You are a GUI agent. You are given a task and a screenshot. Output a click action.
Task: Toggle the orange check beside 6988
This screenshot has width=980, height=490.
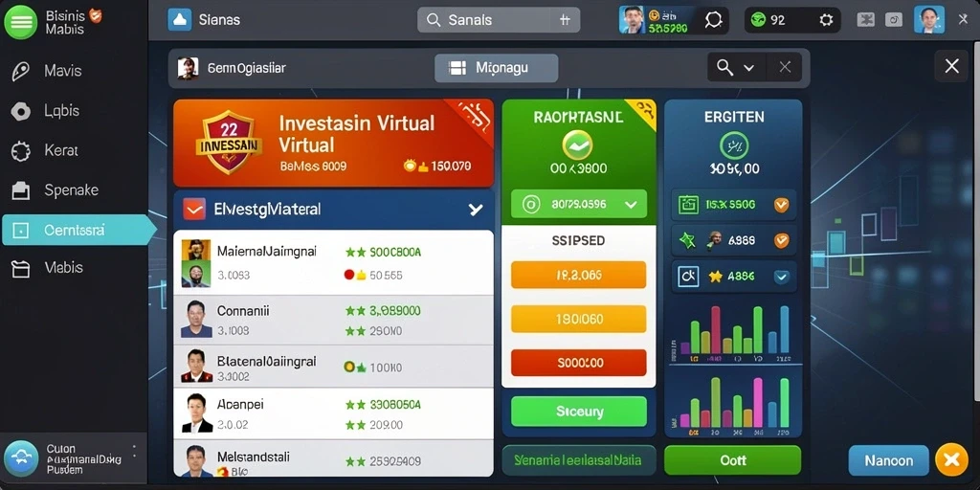coord(781,240)
